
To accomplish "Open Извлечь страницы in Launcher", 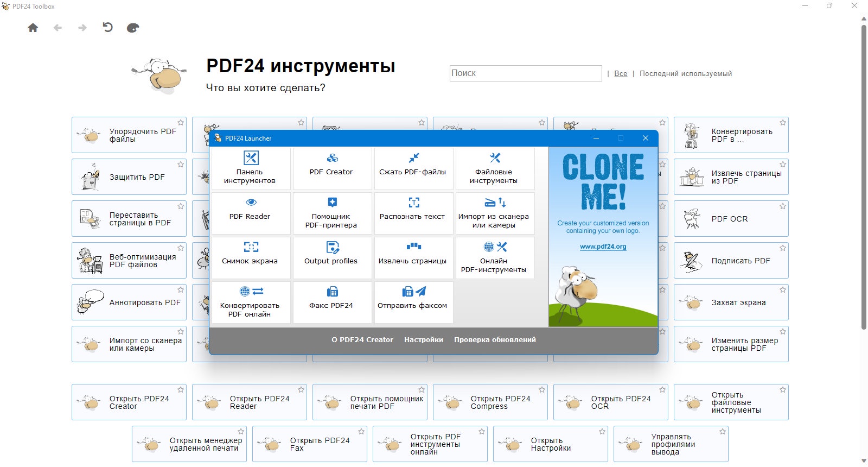I will pyautogui.click(x=413, y=258).
